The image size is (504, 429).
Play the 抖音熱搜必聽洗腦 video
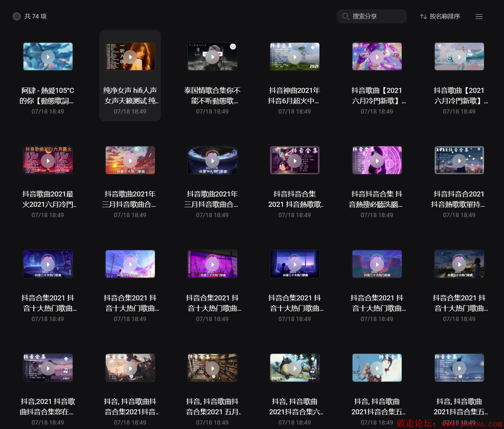click(x=377, y=160)
